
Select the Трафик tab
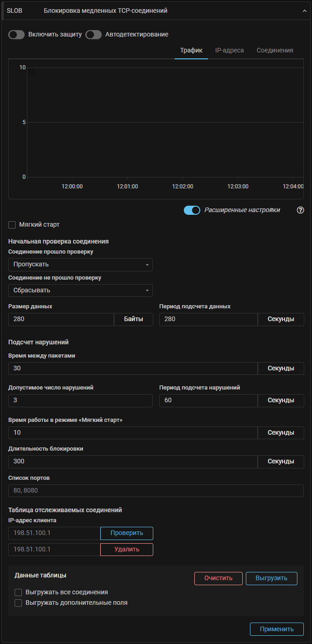click(191, 51)
